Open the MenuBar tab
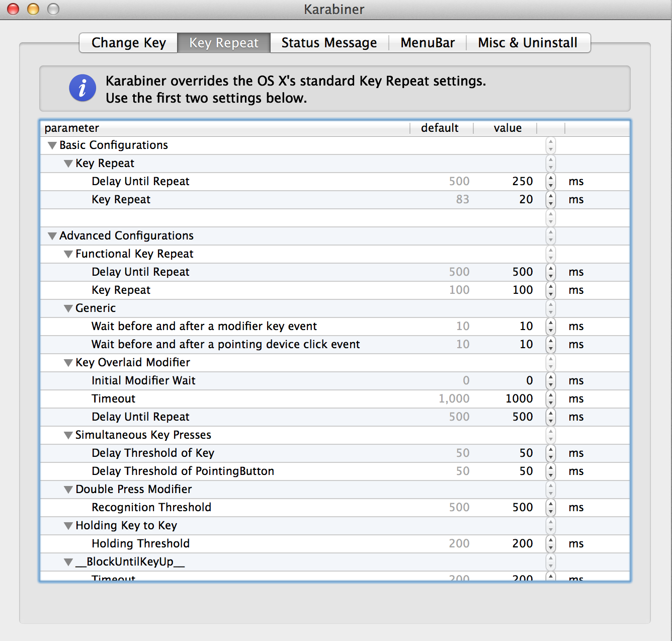672x641 pixels. (428, 43)
